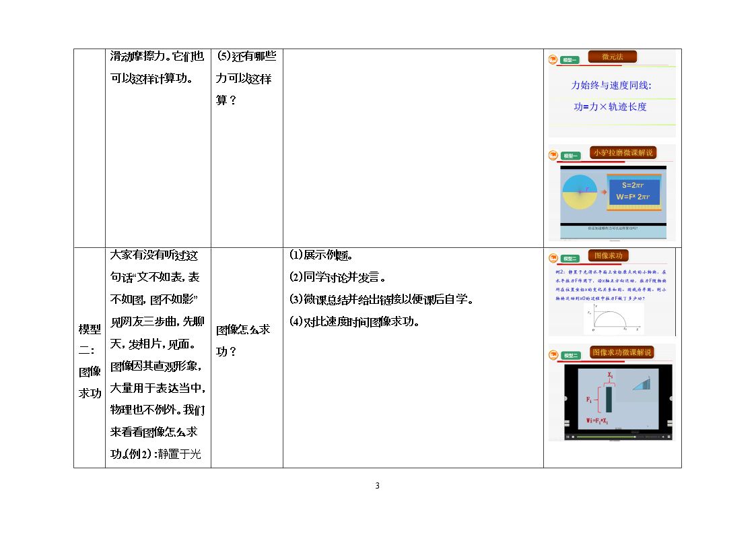Click the 微元法 title banner
Viewport: 756px width, 535px height.
[x=613, y=57]
